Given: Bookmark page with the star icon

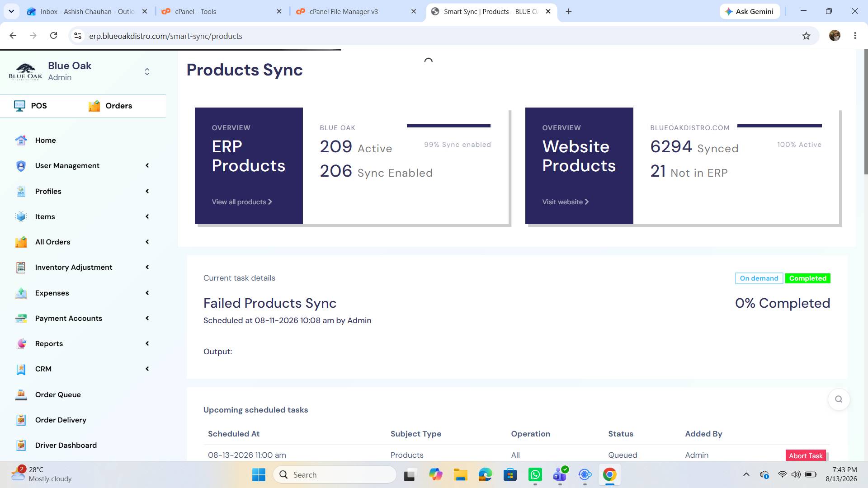Looking at the screenshot, I should point(806,36).
